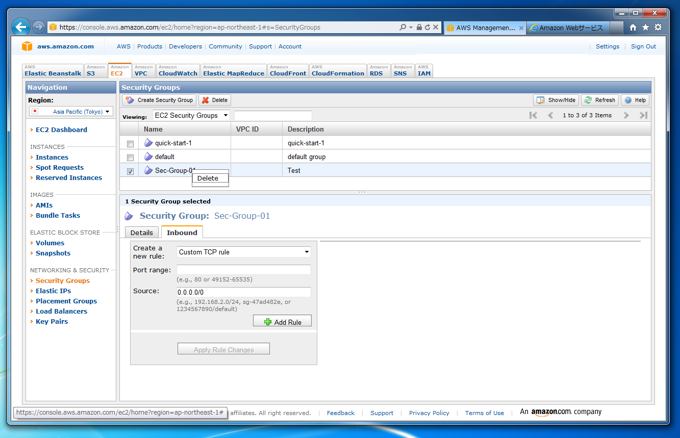Click the Sec-Group-01 row icon
The height and width of the screenshot is (438, 680).
[148, 170]
